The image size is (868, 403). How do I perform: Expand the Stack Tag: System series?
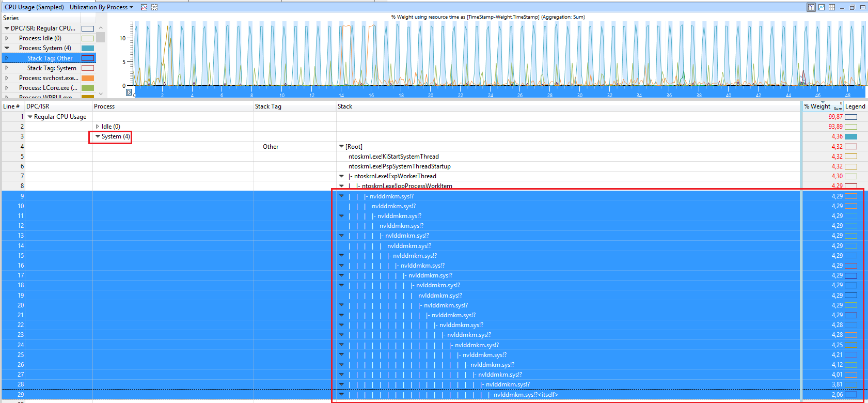tap(7, 68)
